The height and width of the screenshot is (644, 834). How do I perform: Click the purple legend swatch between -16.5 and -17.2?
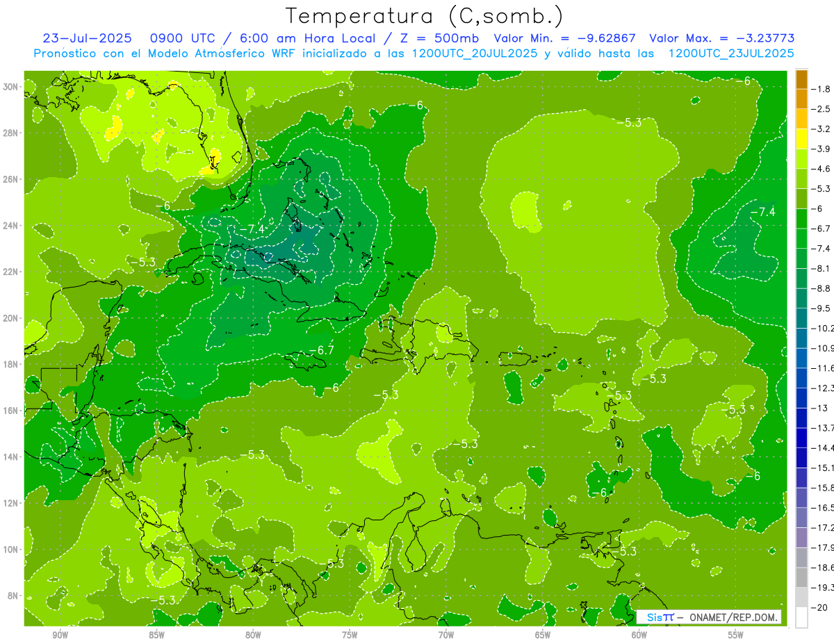[801, 518]
